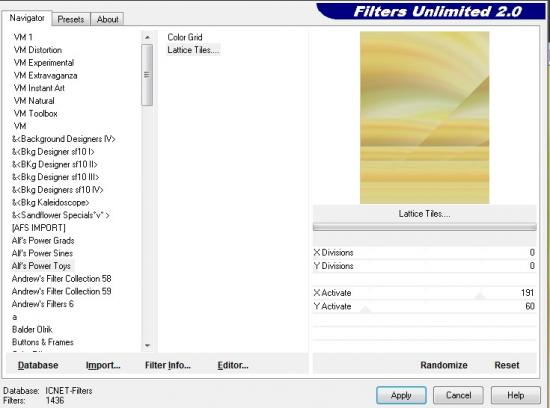Select VM Natural category
The image size is (550, 408).
34,101
